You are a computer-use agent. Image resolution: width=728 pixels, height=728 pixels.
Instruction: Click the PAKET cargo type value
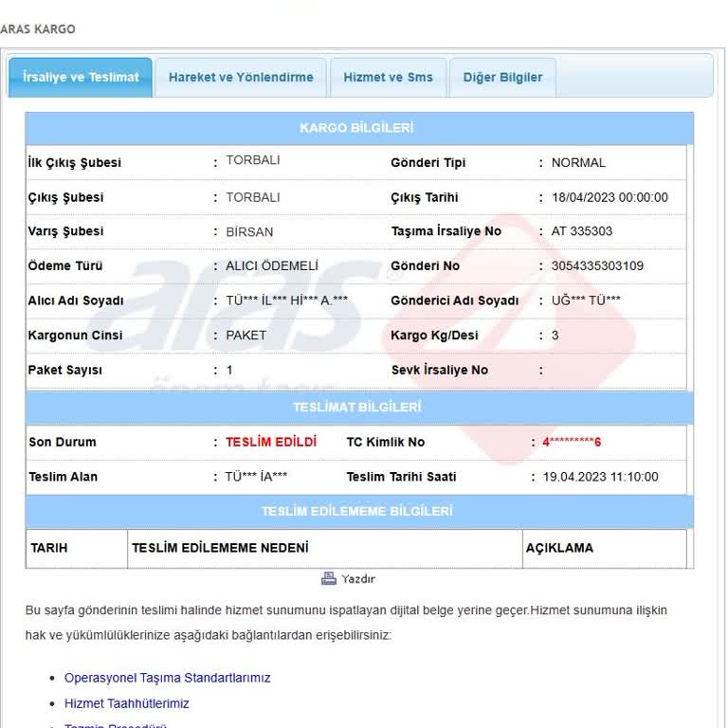[246, 336]
